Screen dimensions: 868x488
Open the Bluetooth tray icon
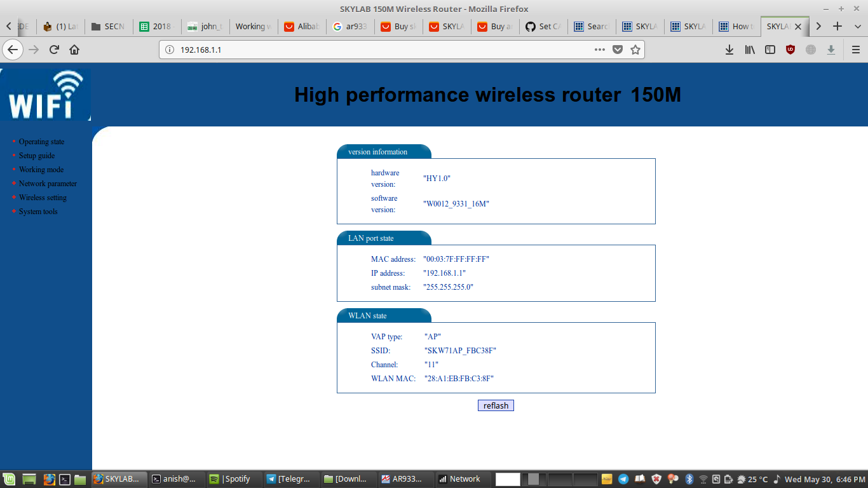point(689,479)
